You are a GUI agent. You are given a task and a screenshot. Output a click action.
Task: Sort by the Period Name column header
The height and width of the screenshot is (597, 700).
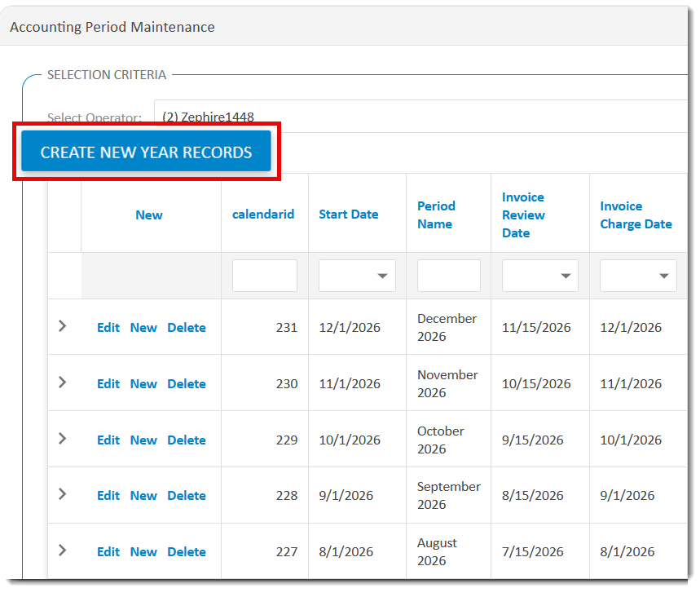(436, 214)
